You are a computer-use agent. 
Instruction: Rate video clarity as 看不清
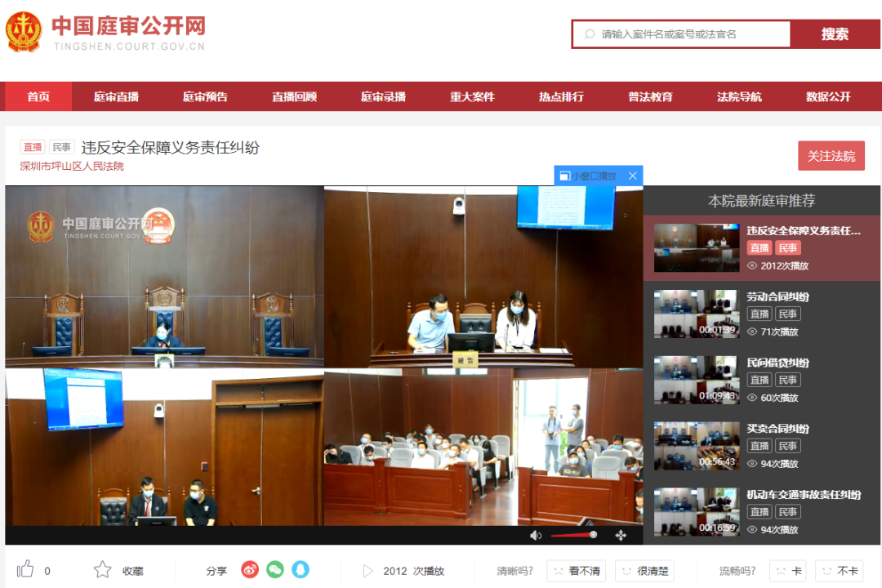576,571
